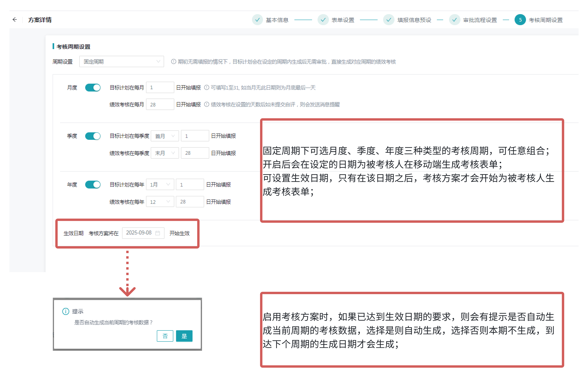Expand the 首月 quarterly target dropdown
Screen dimensions: 588x377
click(165, 136)
